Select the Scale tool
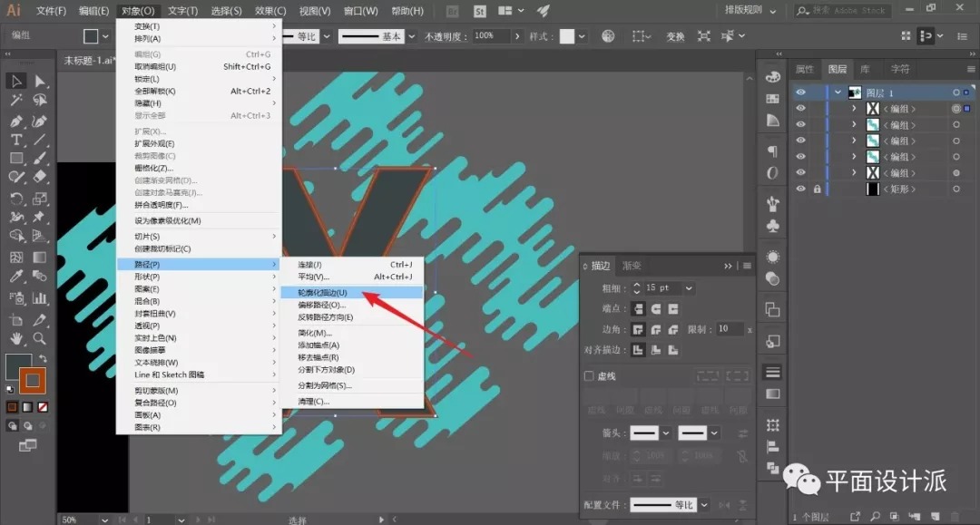This screenshot has width=980, height=525. [39, 199]
